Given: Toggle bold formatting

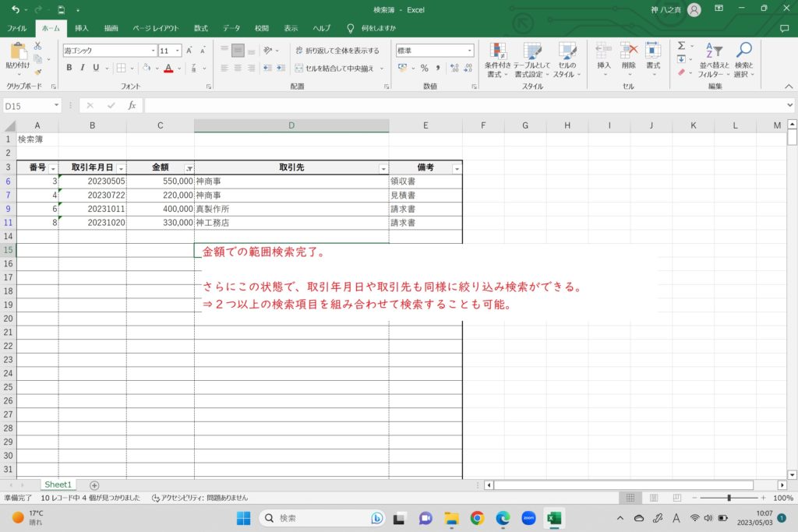Looking at the screenshot, I should (x=69, y=68).
